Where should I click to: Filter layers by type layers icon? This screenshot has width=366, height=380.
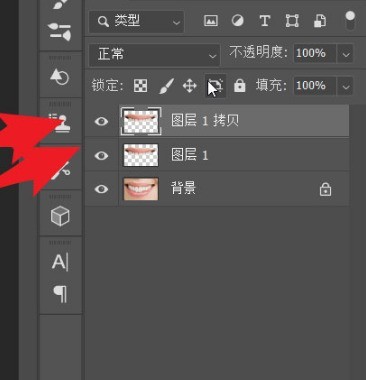(x=265, y=21)
